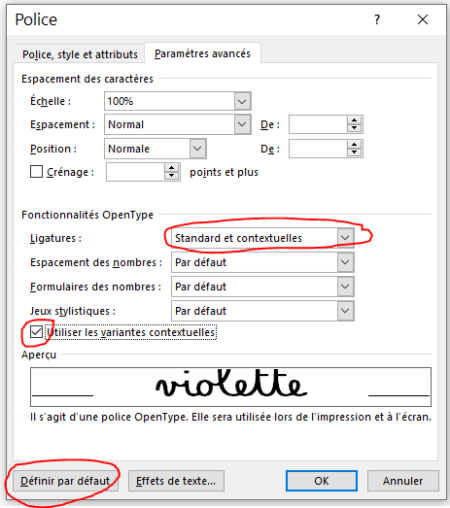Click the Crénage points input field

coord(135,172)
